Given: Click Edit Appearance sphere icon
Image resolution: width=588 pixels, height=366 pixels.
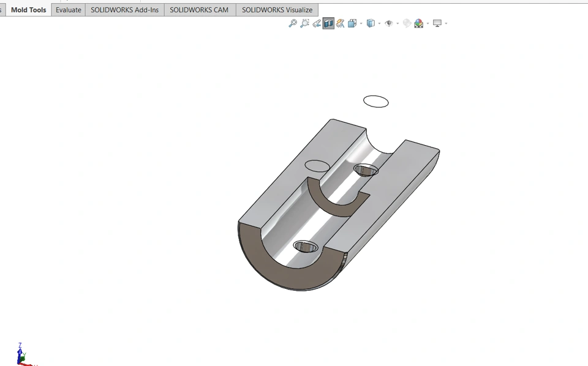Looking at the screenshot, I should click(407, 24).
